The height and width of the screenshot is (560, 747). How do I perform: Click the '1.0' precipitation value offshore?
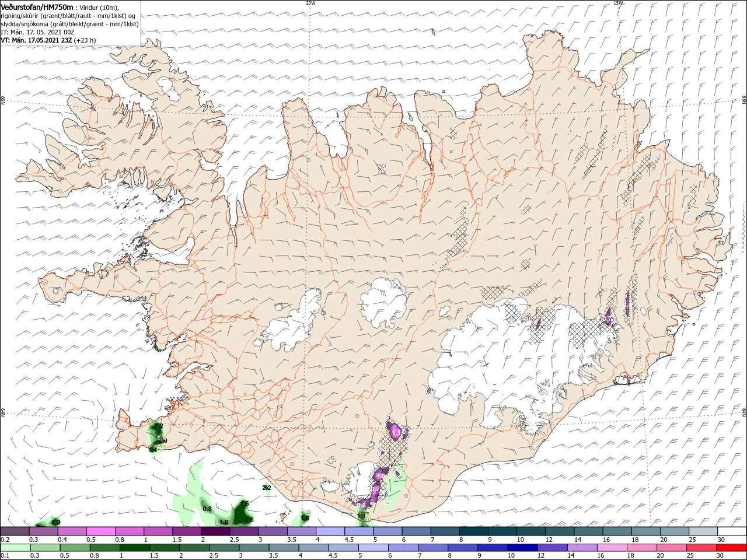click(224, 522)
